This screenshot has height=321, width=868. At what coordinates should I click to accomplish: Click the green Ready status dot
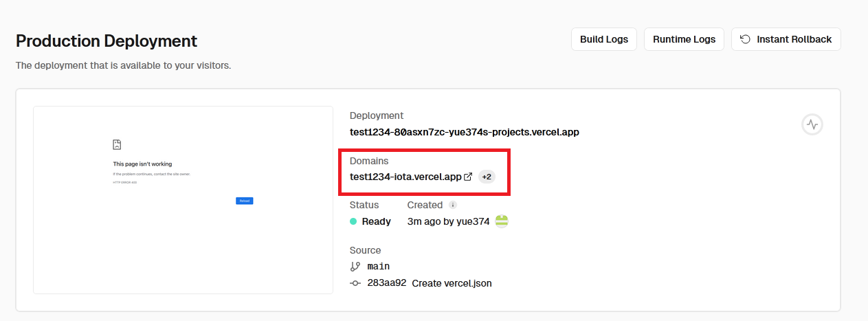click(x=353, y=221)
